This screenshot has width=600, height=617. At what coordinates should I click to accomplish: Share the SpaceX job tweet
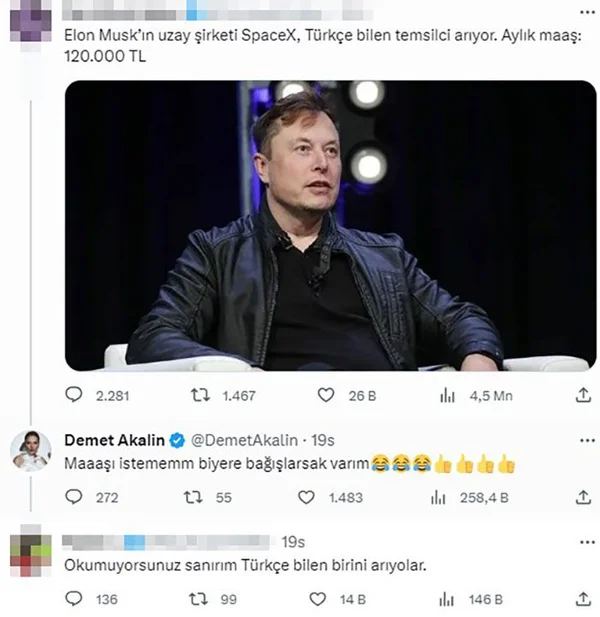point(583,395)
